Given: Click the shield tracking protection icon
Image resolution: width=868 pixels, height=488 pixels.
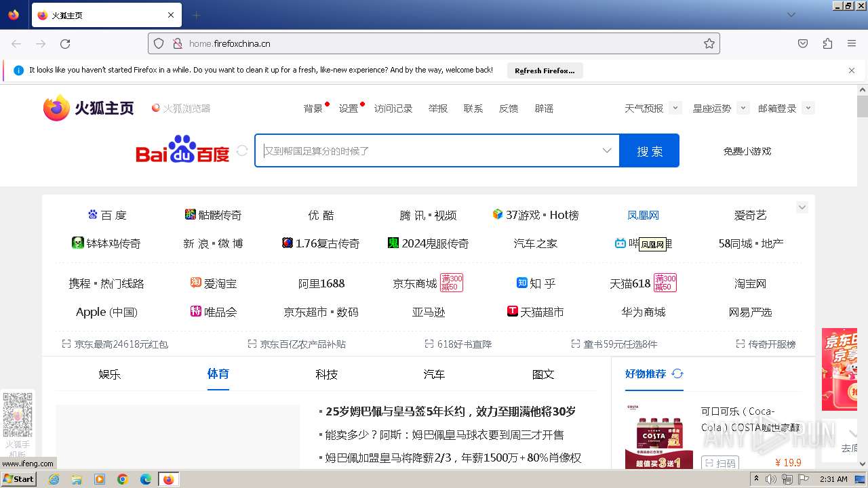Looking at the screenshot, I should pyautogui.click(x=159, y=43).
